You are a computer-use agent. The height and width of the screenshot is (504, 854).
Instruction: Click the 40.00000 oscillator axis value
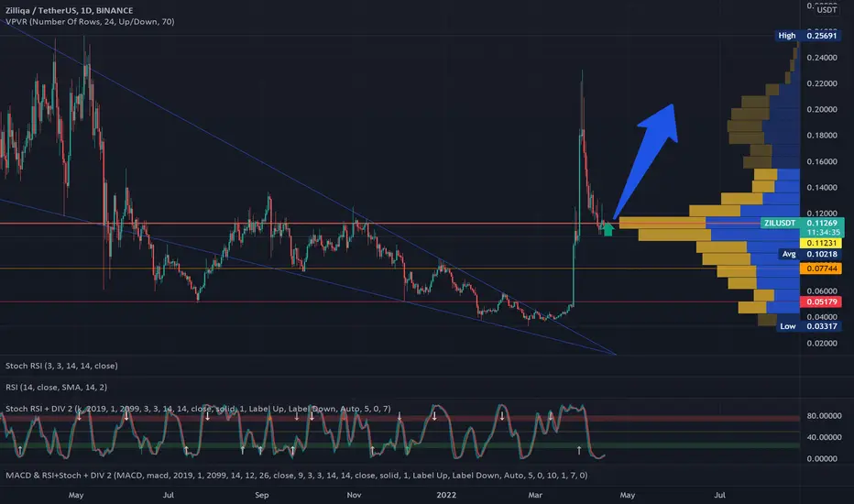pyautogui.click(x=824, y=437)
